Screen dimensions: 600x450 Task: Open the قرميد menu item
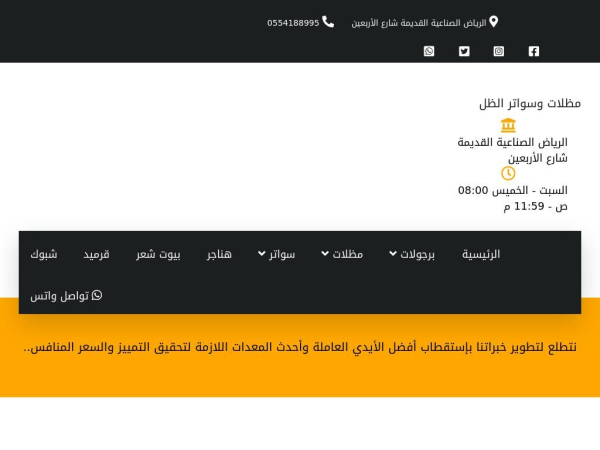coord(96,254)
